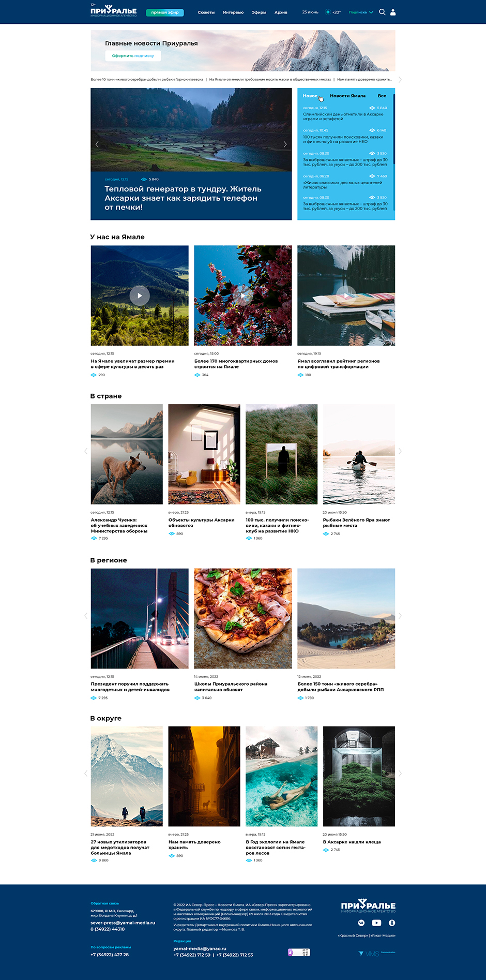Viewport: 486px width, 980px height.
Task: Open the Интервью menu item
Action: [x=233, y=12]
